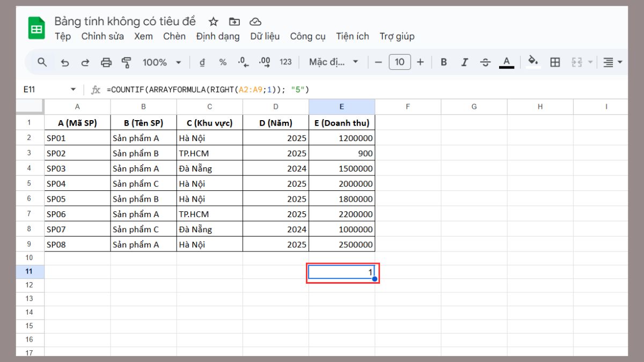
Task: Toggle bold formatting
Action: coord(444,62)
